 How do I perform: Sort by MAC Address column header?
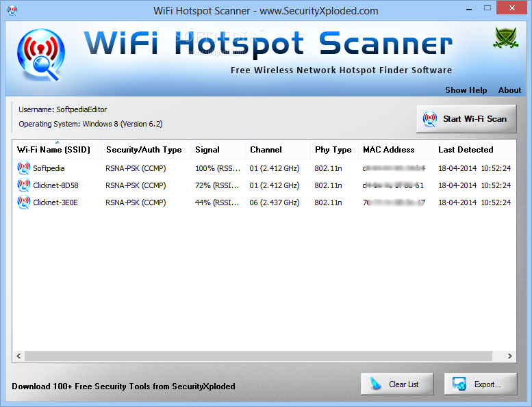pos(396,149)
